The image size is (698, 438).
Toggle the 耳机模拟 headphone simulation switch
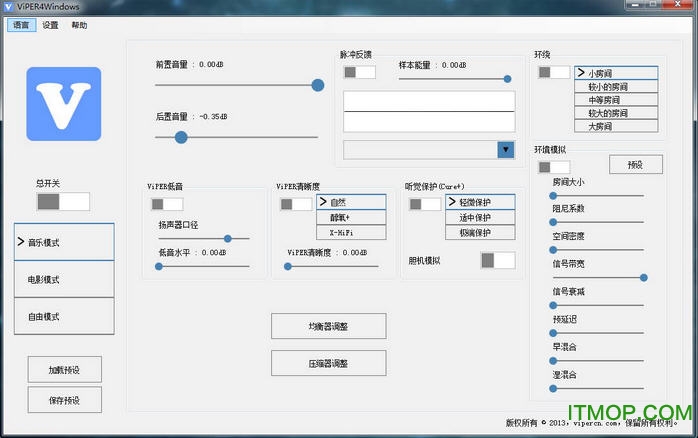point(497,260)
